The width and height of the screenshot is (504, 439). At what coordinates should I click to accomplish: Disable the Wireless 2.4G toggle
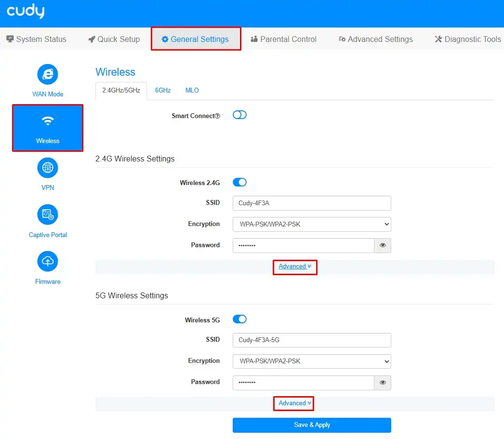[x=239, y=182]
